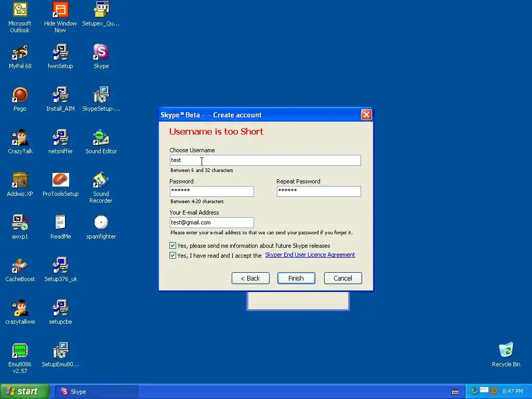Open the Skyper End User Licence Agreement link
This screenshot has height=399, width=532.
click(x=310, y=255)
